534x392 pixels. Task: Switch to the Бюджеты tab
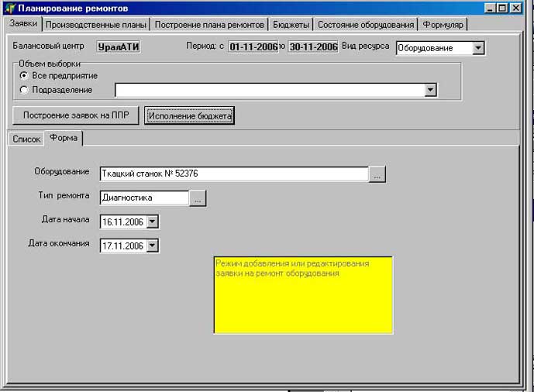(x=291, y=25)
